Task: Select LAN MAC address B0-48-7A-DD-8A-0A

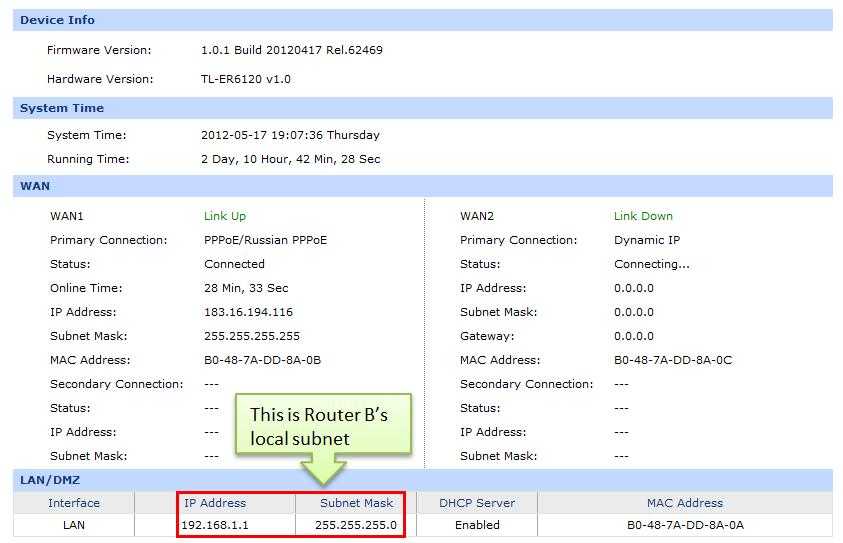Action: tap(685, 525)
